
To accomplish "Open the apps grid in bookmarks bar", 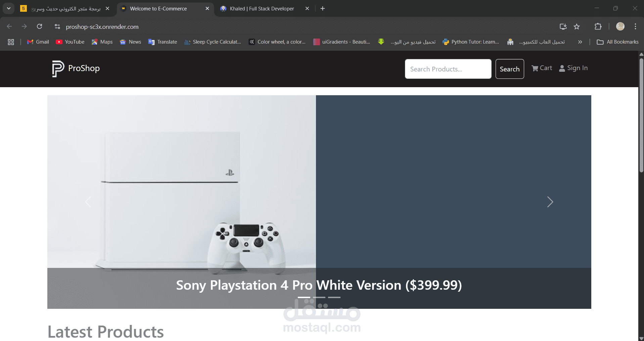I will 11,42.
